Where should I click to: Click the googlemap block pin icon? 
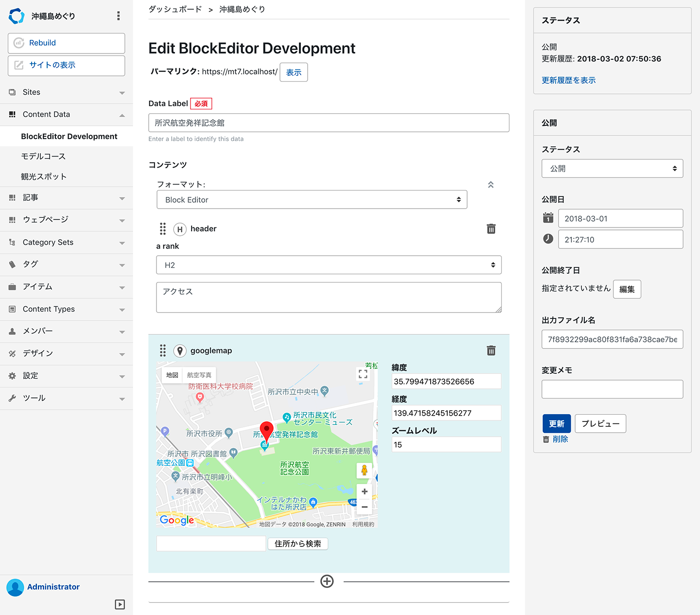point(180,351)
